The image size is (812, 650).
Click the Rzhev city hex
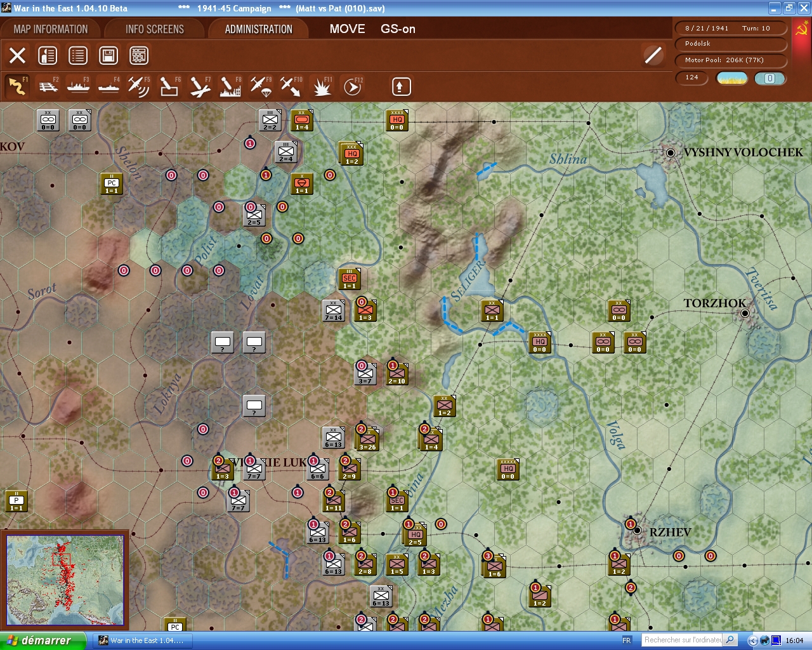(637, 531)
